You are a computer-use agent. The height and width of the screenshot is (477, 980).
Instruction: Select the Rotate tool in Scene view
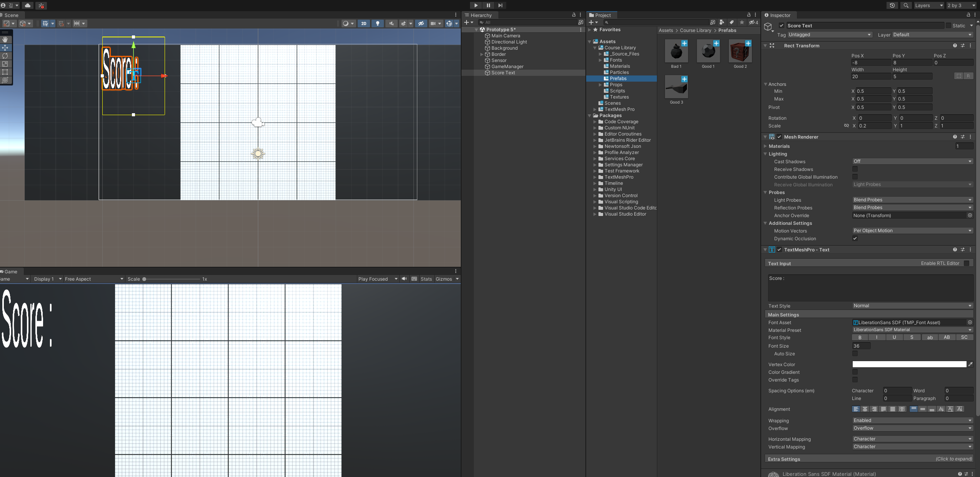coord(5,56)
